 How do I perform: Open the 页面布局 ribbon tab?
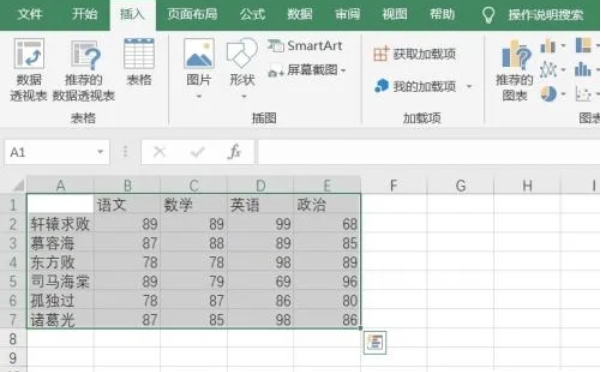point(192,15)
